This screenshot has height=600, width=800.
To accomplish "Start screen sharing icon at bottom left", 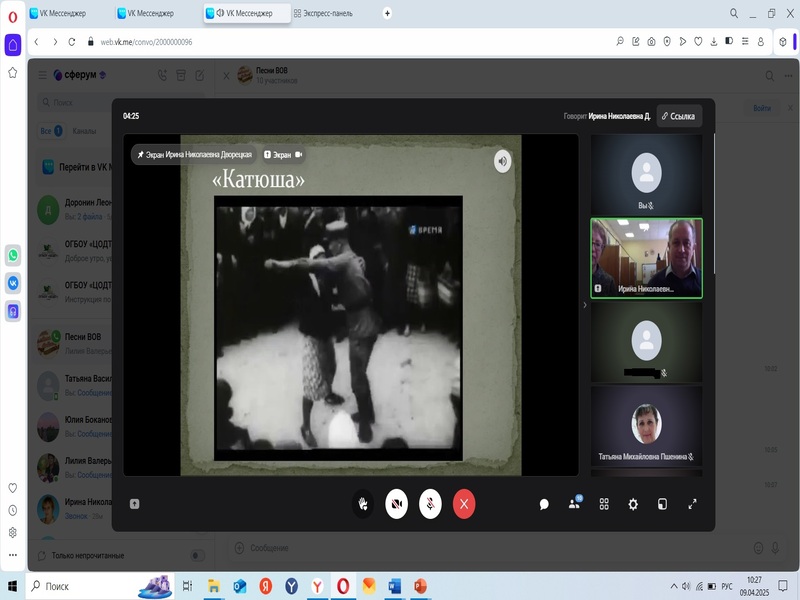I will point(134,504).
